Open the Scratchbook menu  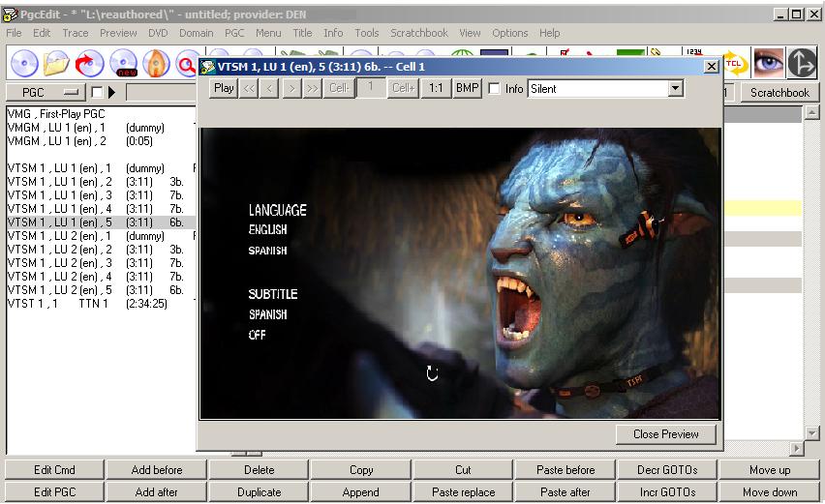pos(419,33)
